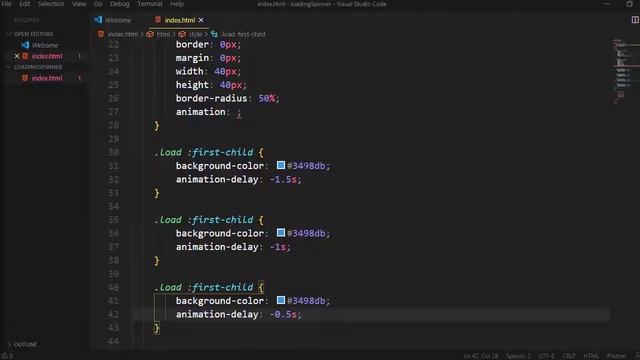This screenshot has height=360, width=640.
Task: Click Prettier in the status bar
Action: pyautogui.click(x=617, y=356)
